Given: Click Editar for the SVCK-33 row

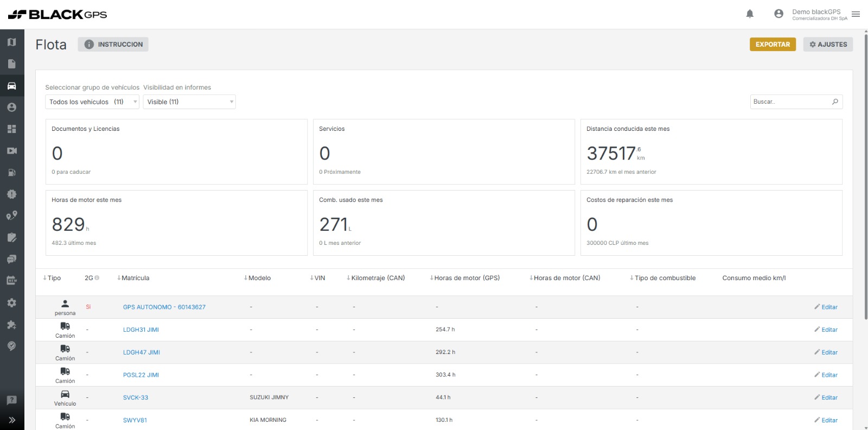Looking at the screenshot, I should coord(826,397).
